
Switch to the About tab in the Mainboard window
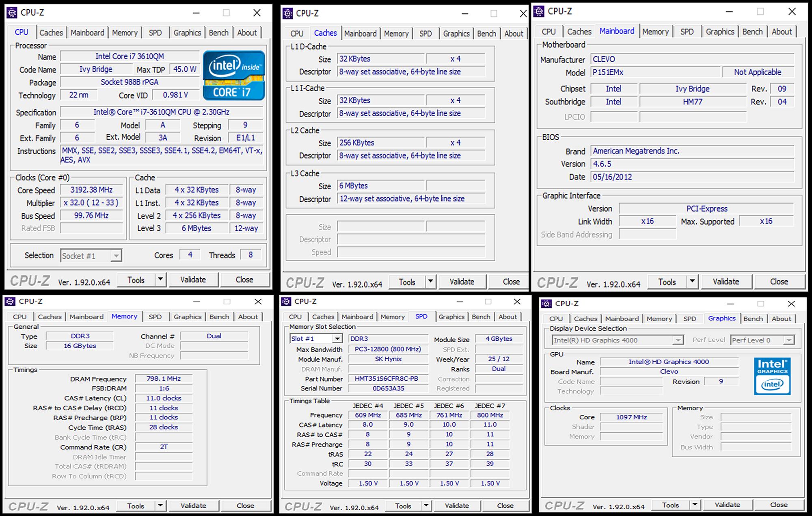(782, 32)
